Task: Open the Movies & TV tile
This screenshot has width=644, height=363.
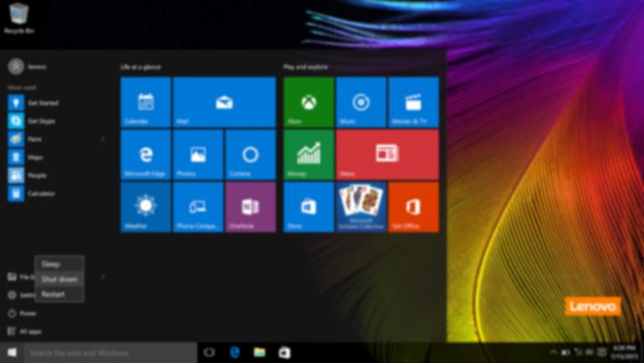Action: [x=413, y=101]
